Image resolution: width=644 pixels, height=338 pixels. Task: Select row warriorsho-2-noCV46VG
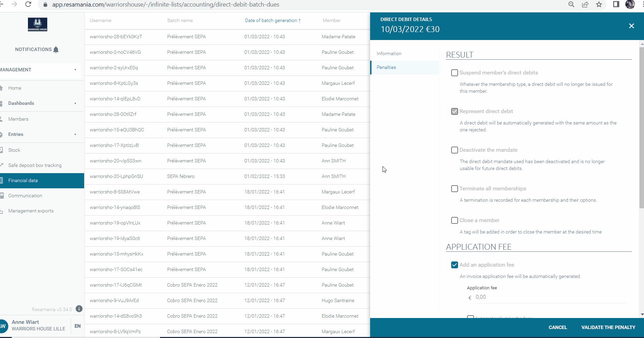227,52
